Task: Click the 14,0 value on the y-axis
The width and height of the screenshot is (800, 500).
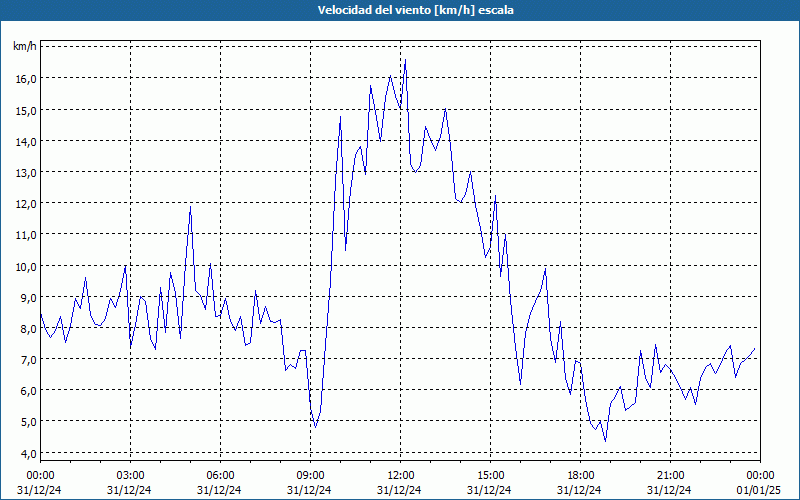Action: 26,141
